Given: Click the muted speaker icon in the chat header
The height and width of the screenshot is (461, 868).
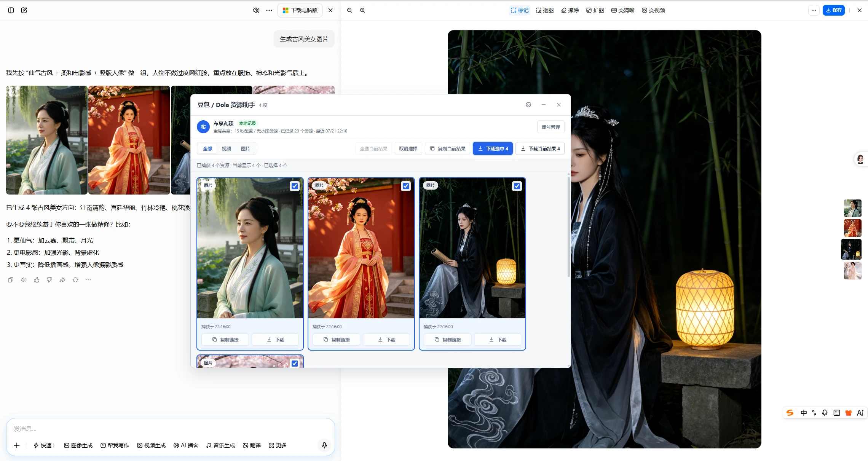Looking at the screenshot, I should [x=256, y=10].
